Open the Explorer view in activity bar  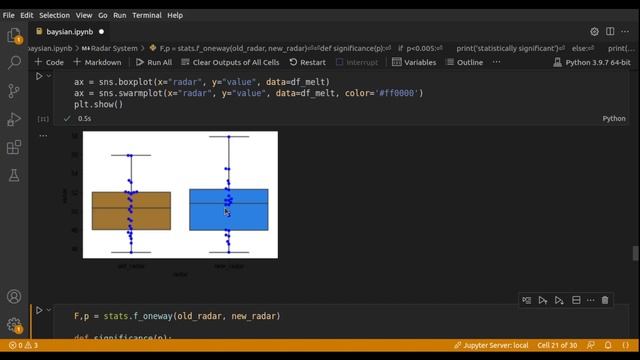(14, 36)
